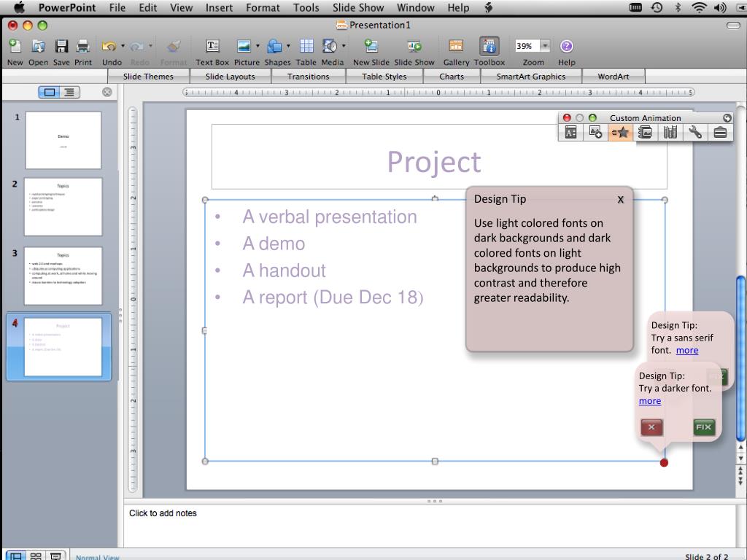747x560 pixels.
Task: Open the Zoom percentage dropdown
Action: pyautogui.click(x=545, y=46)
